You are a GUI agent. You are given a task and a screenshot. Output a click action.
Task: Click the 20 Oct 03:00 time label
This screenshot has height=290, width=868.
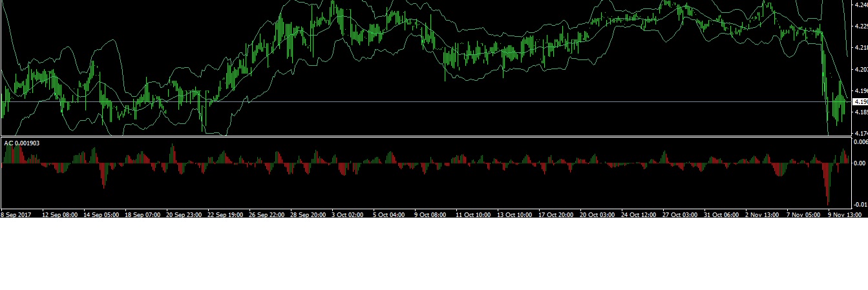(x=598, y=214)
